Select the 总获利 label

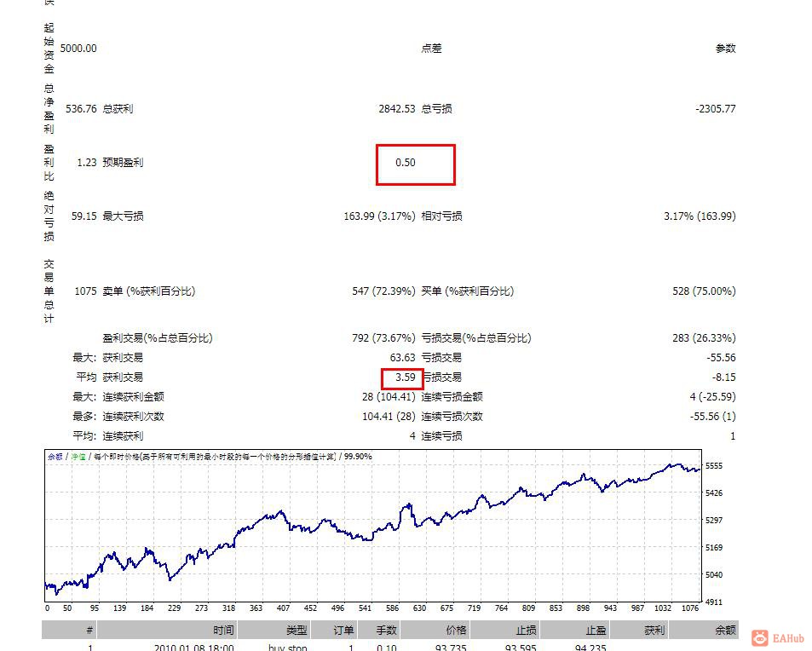click(118, 109)
